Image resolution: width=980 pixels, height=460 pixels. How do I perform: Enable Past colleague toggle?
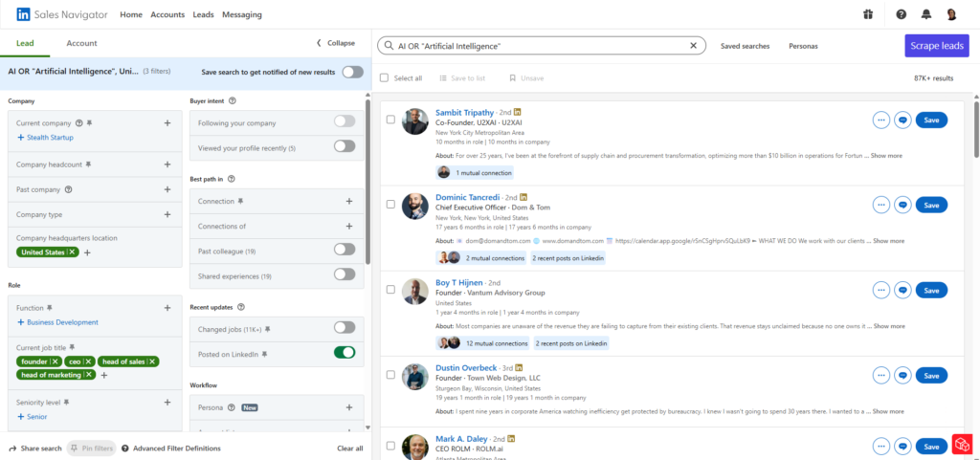pyautogui.click(x=345, y=249)
